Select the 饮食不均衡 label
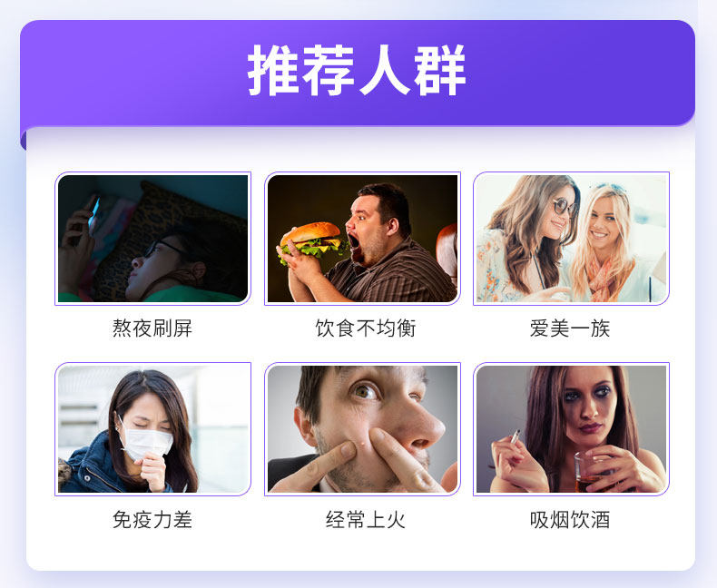717x588 pixels. 366,328
